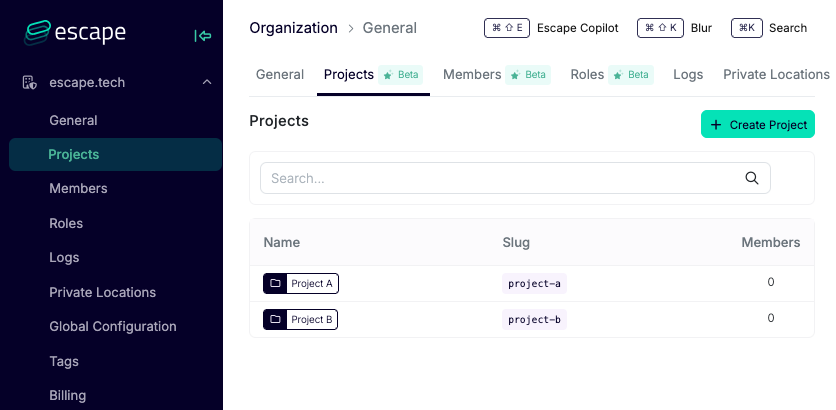Click the ⌘⇧K shortcut badge
This screenshot has width=836, height=410.
660,28
